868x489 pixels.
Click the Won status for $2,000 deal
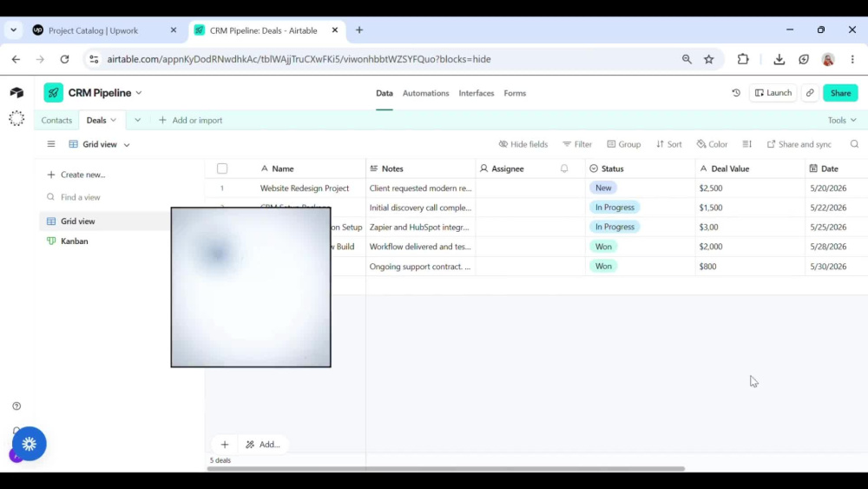point(603,247)
